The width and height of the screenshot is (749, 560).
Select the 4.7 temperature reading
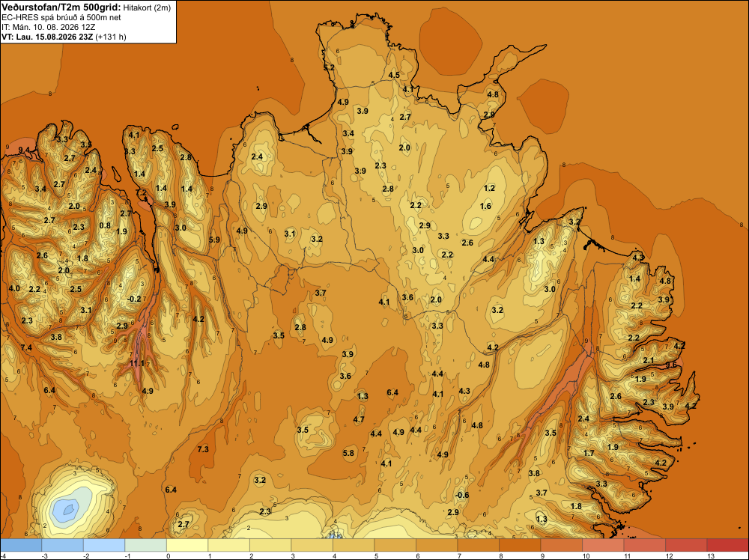[x=359, y=420]
